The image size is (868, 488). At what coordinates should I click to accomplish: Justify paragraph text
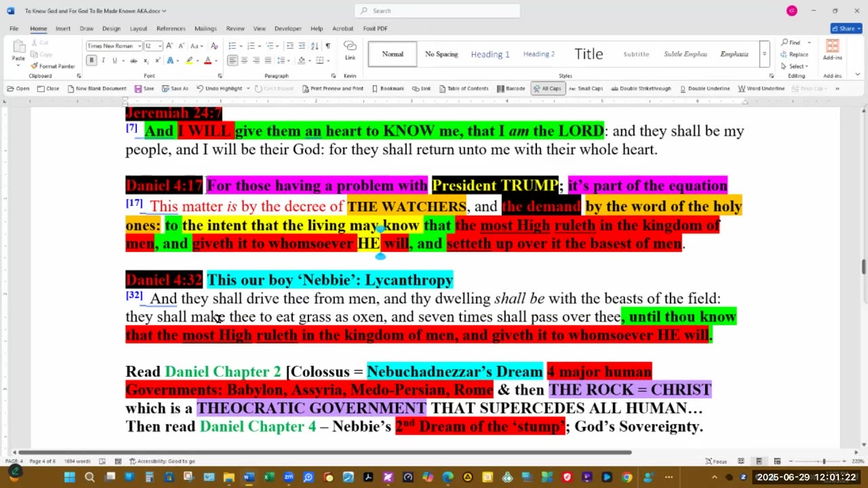(269, 60)
